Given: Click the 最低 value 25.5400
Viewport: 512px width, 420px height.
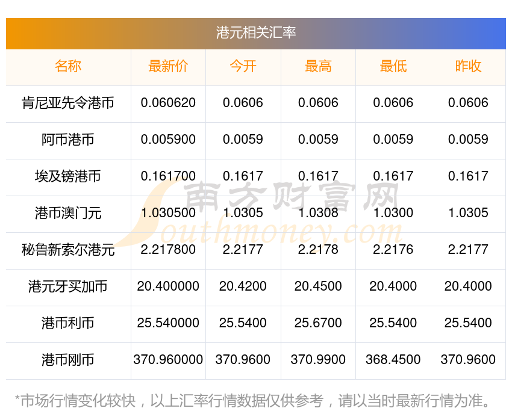Looking at the screenshot, I should coord(393,323).
